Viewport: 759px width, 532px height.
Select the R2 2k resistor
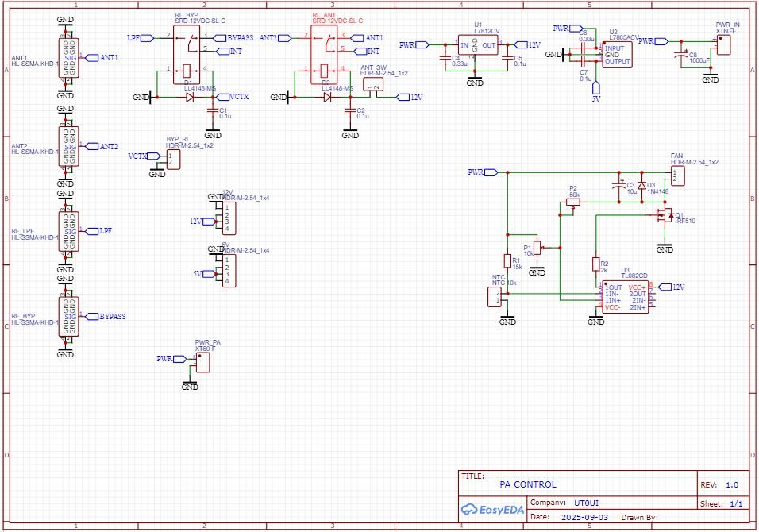[x=595, y=264]
